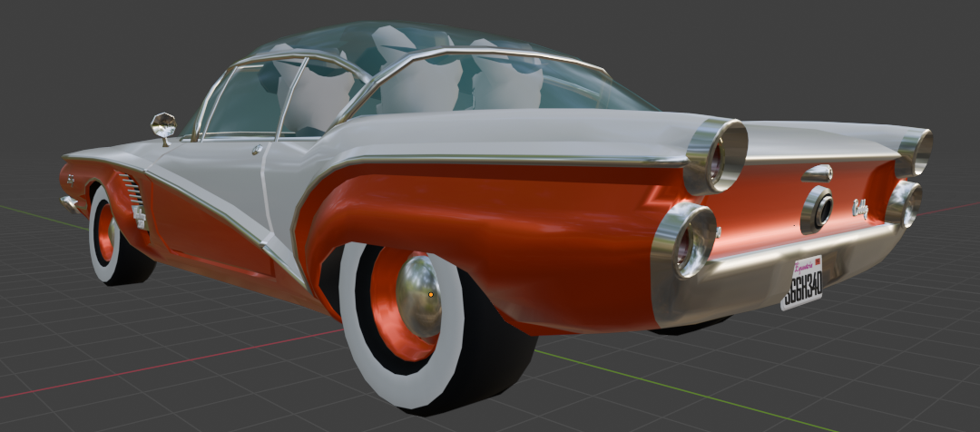The image size is (980, 432).
Task: Click the upper right tail light
Action: (916, 152)
